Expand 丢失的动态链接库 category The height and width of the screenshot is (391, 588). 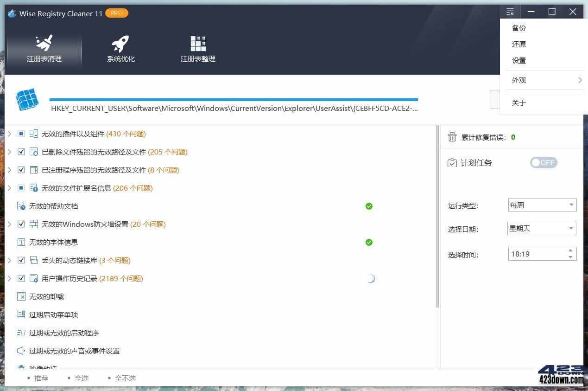tap(9, 260)
